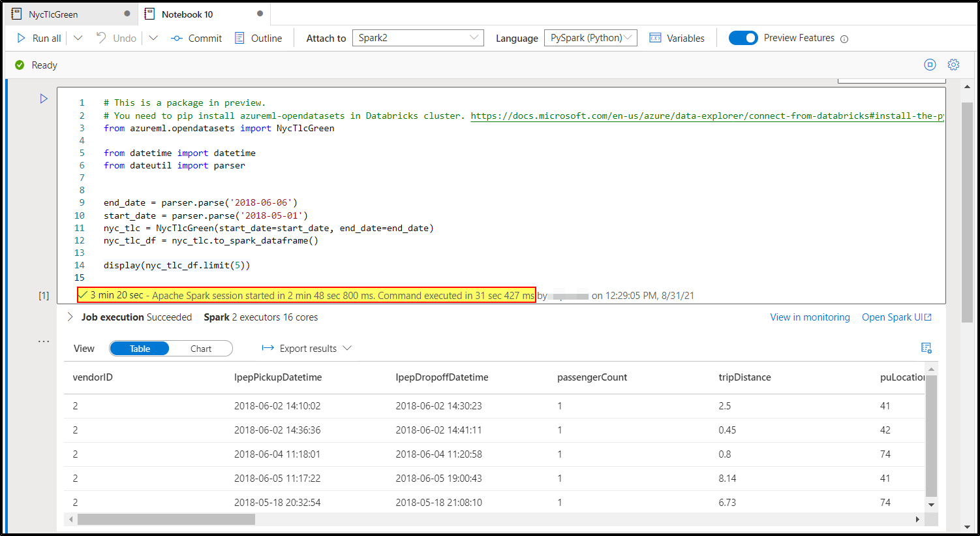980x536 pixels.
Task: Click the Variables icon
Action: point(655,39)
